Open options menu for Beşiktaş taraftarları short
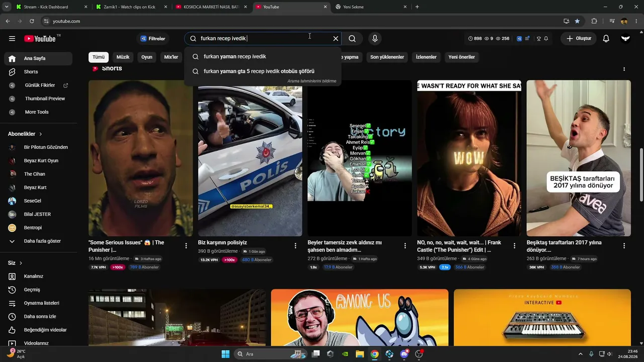644x362 pixels. click(x=624, y=246)
